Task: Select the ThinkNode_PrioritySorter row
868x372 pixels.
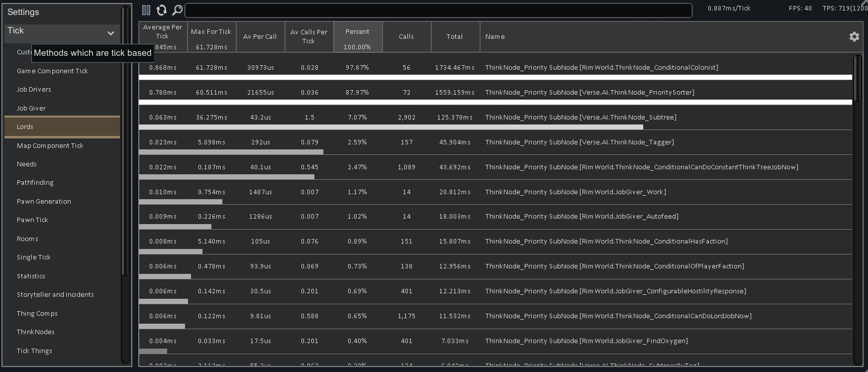Action: pos(495,93)
